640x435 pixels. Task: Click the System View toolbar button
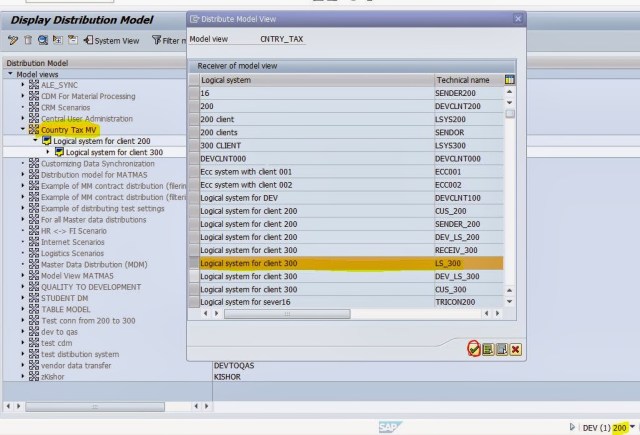[111, 40]
